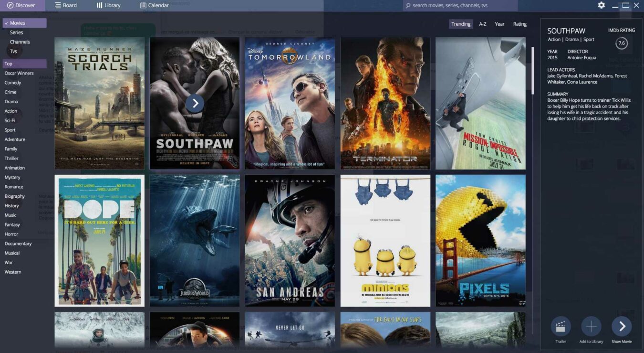Filter by History genre
This screenshot has height=353, width=644.
tap(12, 205)
